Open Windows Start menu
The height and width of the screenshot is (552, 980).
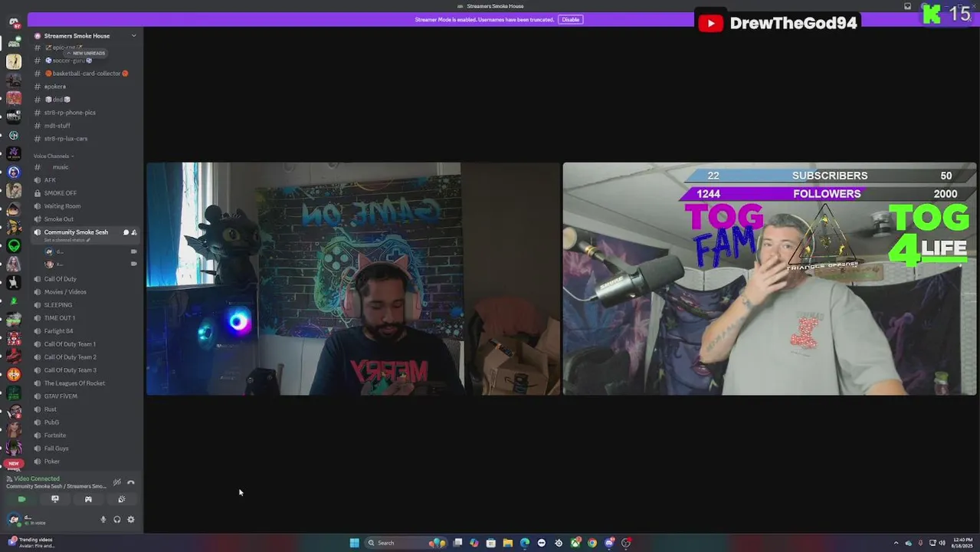click(354, 543)
